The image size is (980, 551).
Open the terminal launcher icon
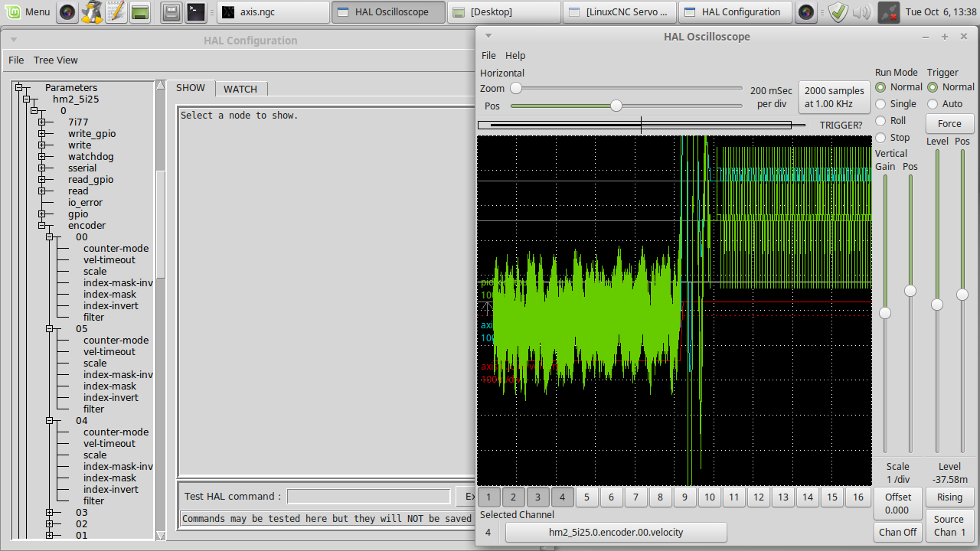(196, 11)
